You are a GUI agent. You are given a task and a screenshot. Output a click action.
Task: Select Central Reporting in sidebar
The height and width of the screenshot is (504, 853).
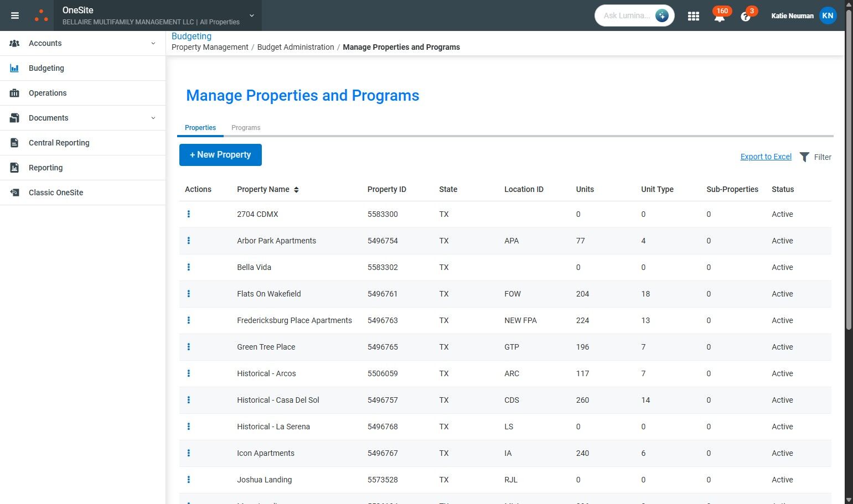59,143
